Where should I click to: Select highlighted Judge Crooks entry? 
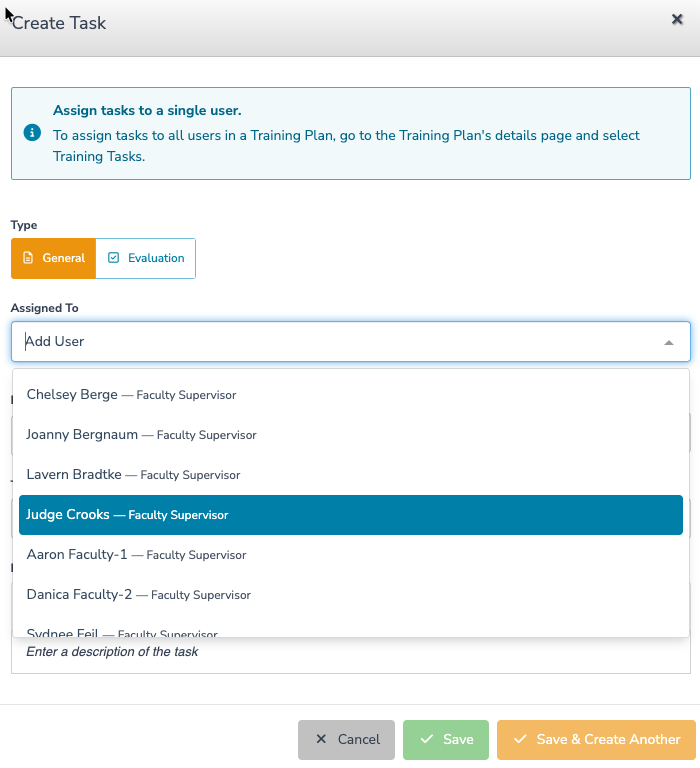coord(351,515)
